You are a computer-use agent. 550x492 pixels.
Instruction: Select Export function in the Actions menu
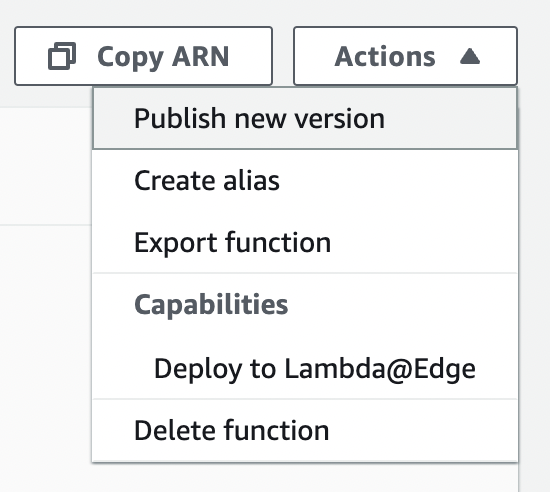[x=305, y=242]
